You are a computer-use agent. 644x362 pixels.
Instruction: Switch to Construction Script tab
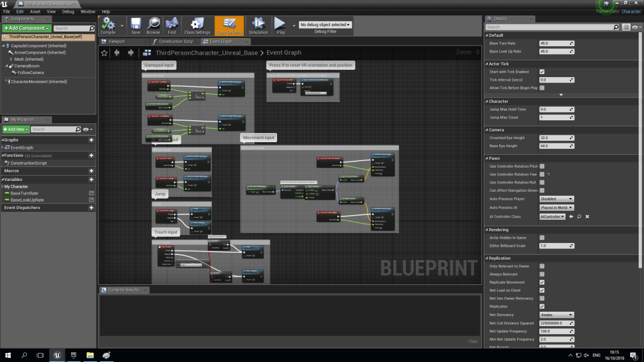click(x=176, y=41)
